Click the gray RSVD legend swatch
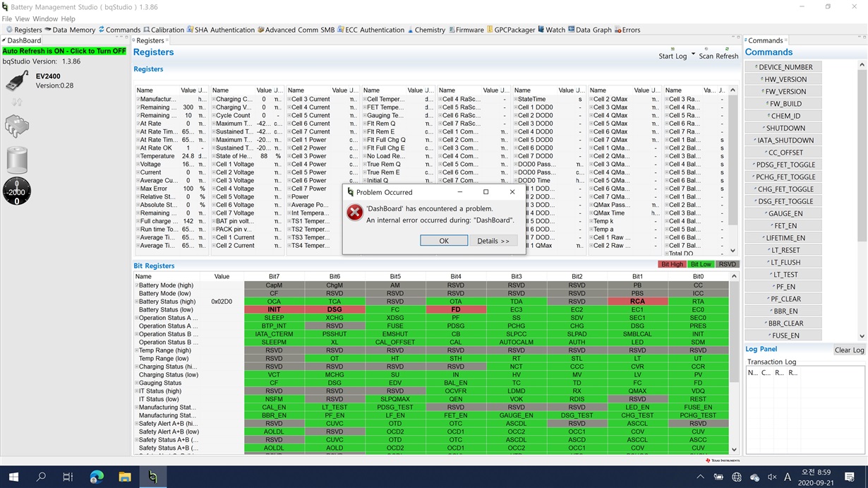This screenshot has width=868, height=488. (727, 264)
